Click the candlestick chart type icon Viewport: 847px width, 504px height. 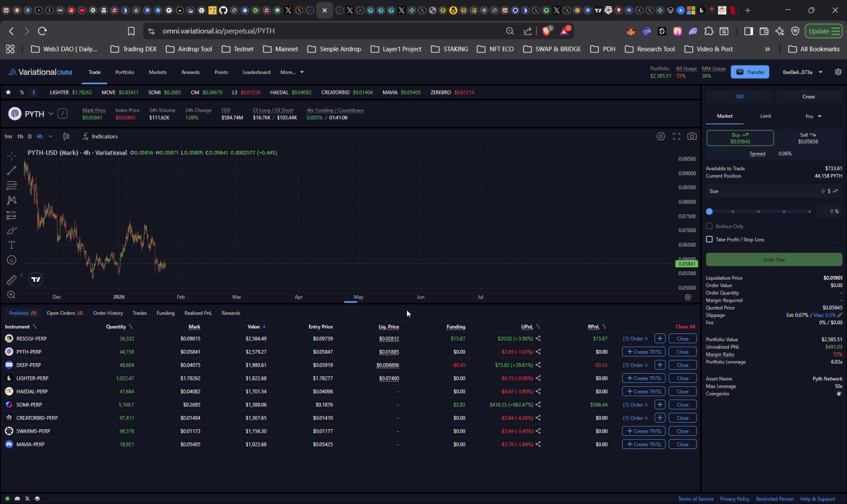click(66, 136)
